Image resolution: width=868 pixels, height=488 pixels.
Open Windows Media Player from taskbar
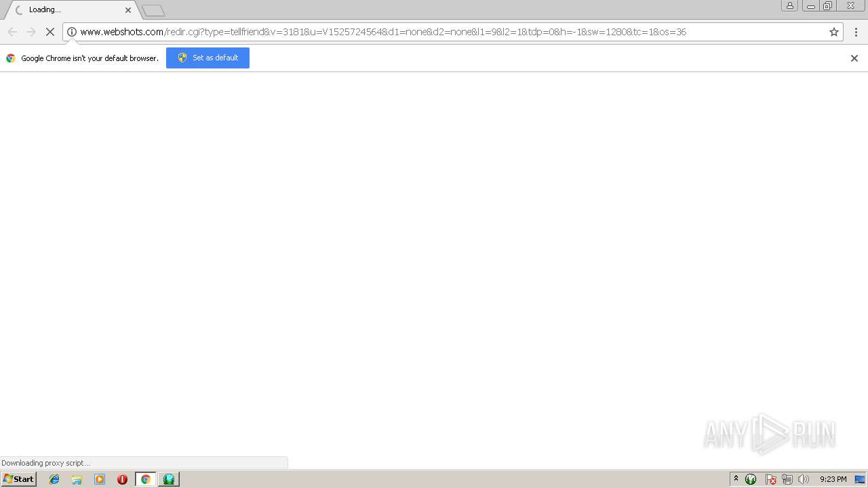[x=100, y=479]
